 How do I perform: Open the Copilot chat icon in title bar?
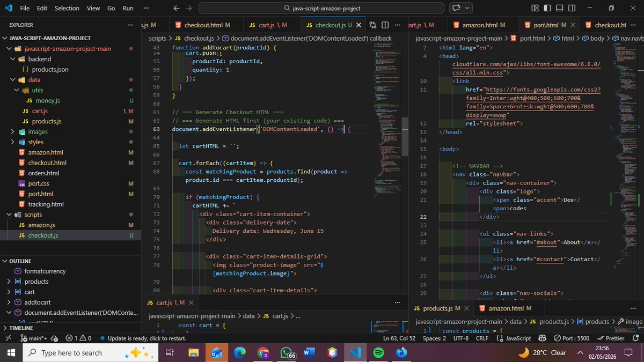456,8
